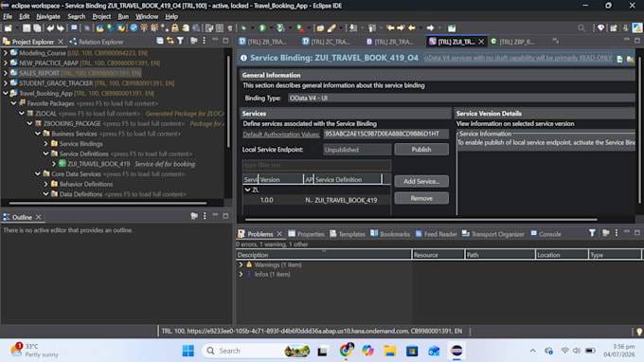Open the Problems view menu dots
Viewport: 644px width, 362px height.
(617, 233)
